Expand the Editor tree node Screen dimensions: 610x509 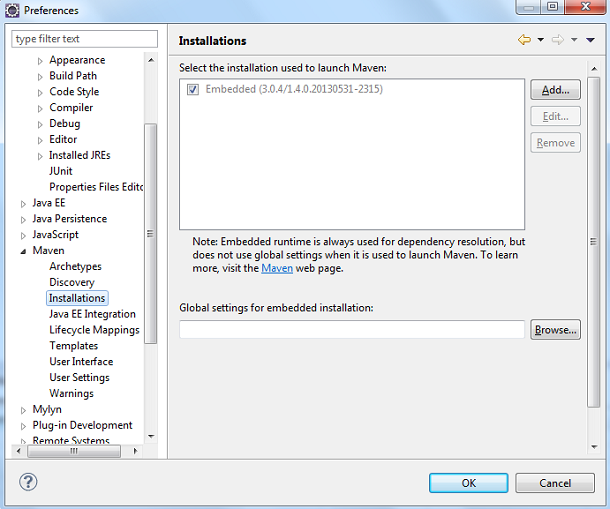(x=40, y=140)
